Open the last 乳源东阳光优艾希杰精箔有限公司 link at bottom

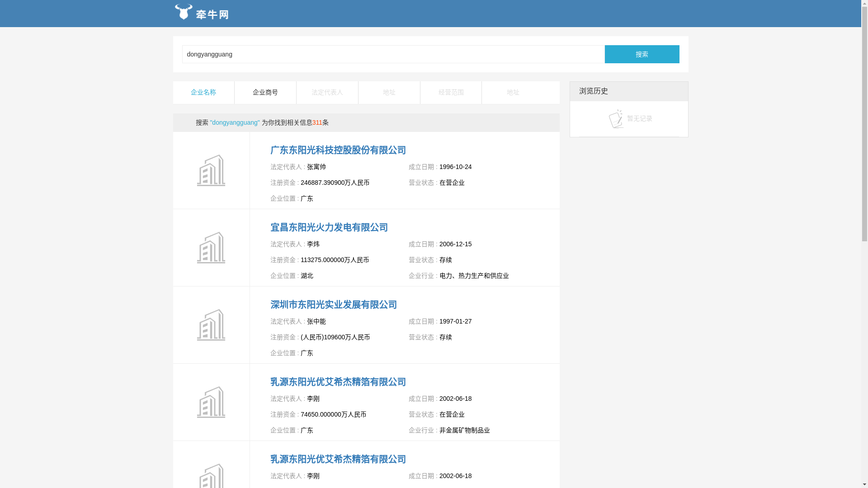[x=338, y=459]
